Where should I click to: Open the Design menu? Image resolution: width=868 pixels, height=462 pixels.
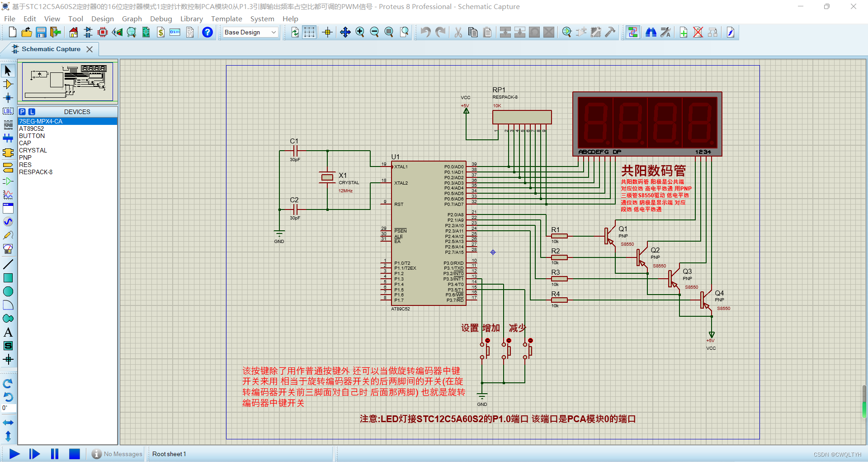102,19
